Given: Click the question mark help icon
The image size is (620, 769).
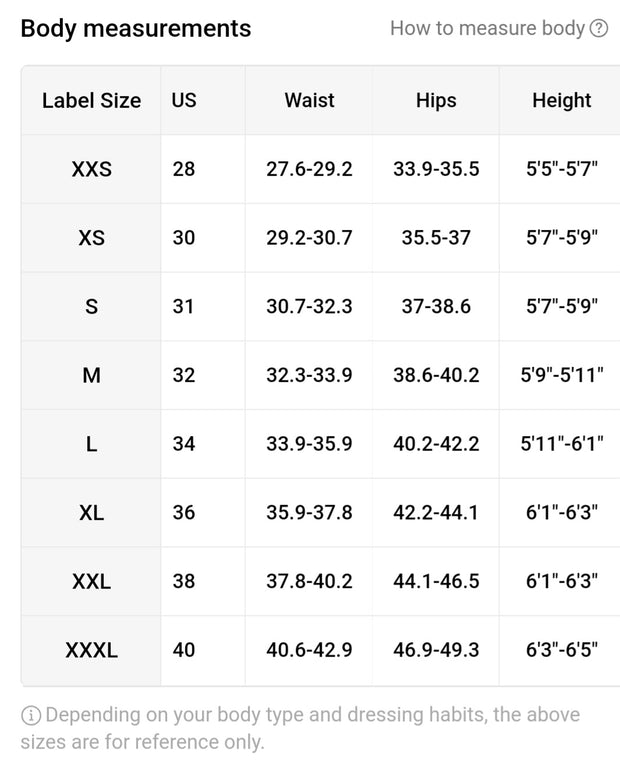Looking at the screenshot, I should point(598,28).
